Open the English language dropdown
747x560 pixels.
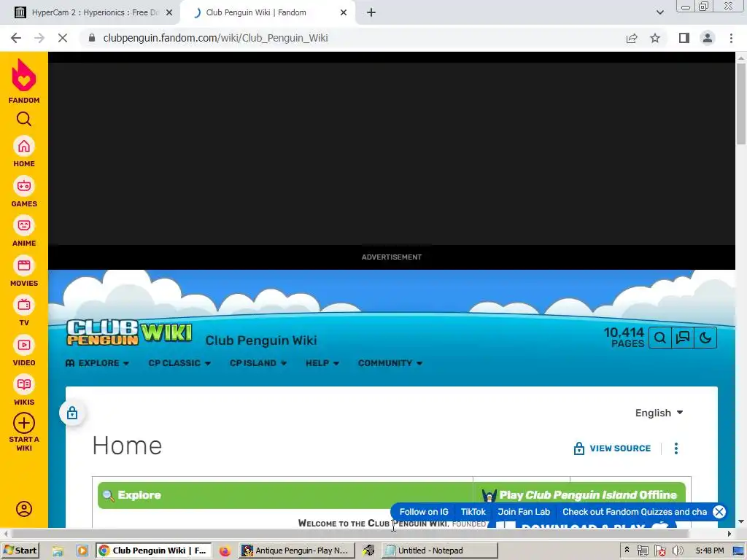pyautogui.click(x=659, y=413)
